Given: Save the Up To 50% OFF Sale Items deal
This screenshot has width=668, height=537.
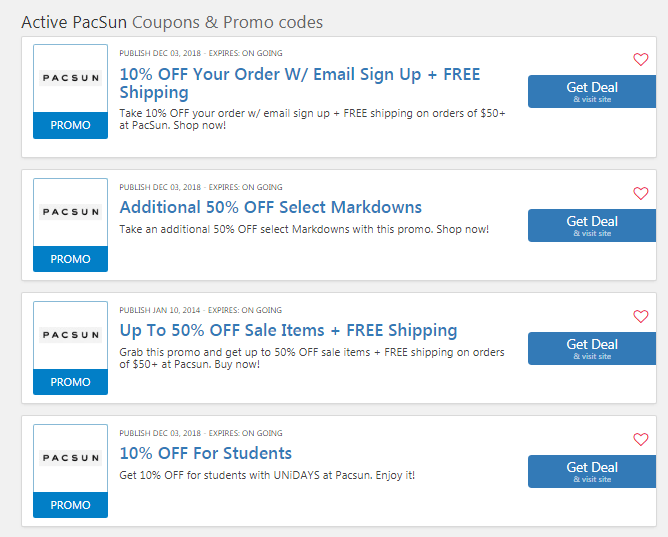Looking at the screenshot, I should [x=641, y=316].
